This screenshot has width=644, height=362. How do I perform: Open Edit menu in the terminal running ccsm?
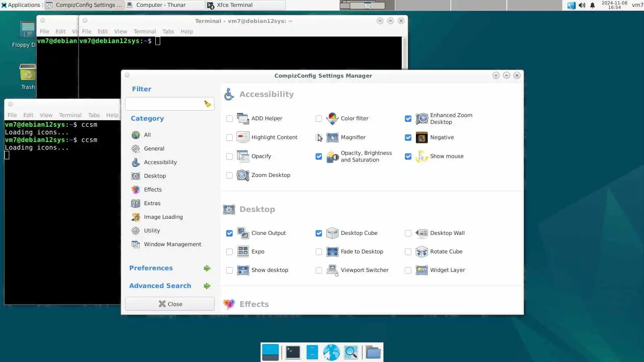(x=28, y=115)
